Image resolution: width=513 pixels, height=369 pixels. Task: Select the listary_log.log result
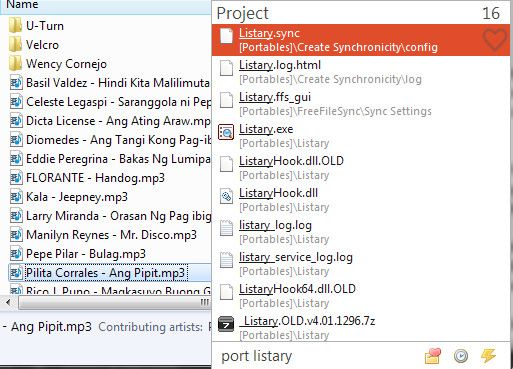(x=361, y=232)
